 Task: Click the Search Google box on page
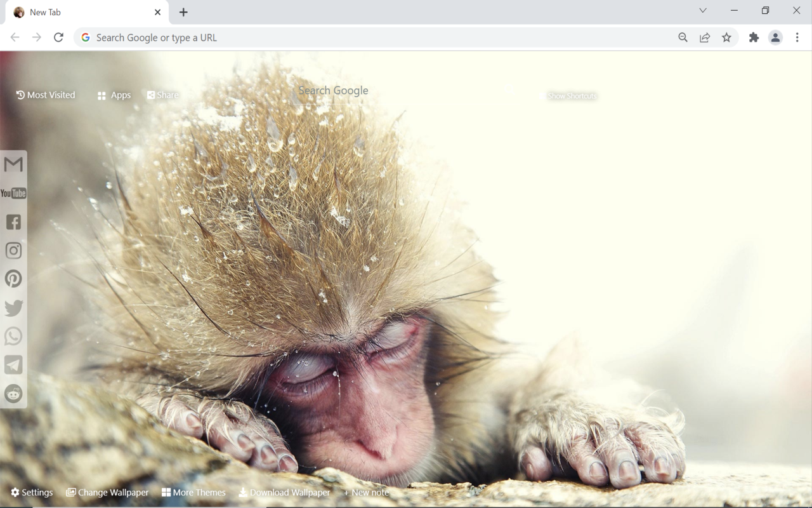click(x=333, y=90)
